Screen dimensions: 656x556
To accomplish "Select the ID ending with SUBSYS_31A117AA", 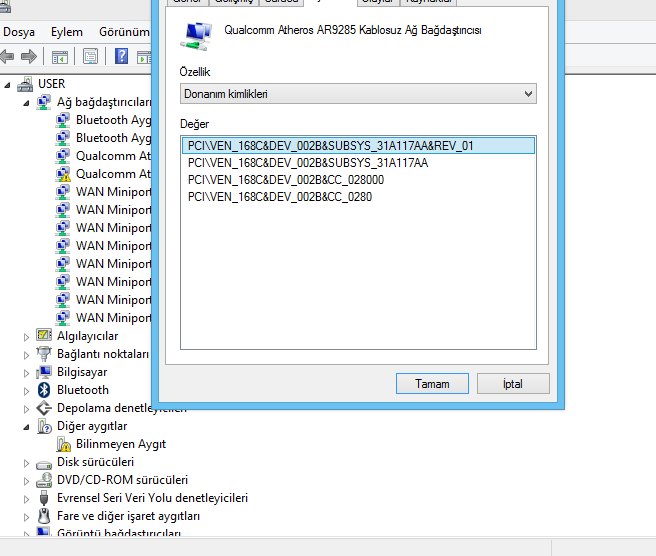I will [308, 163].
